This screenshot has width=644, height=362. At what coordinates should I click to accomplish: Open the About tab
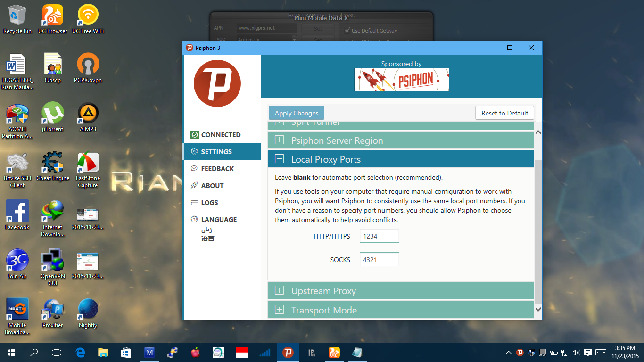[222, 186]
